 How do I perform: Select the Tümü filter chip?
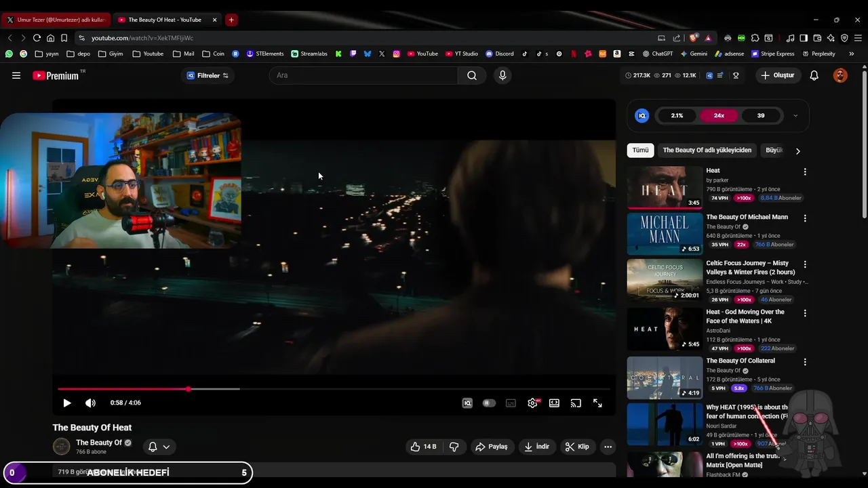[640, 150]
